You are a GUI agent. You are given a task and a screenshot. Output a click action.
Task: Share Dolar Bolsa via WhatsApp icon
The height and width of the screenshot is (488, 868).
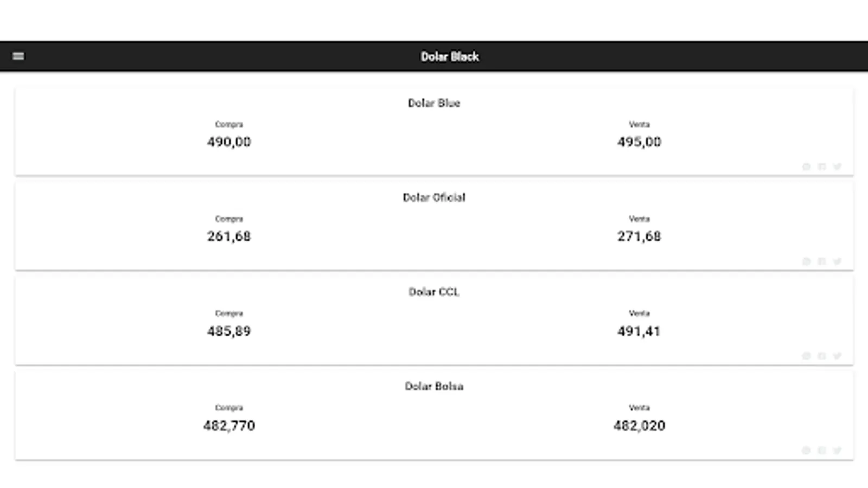806,450
